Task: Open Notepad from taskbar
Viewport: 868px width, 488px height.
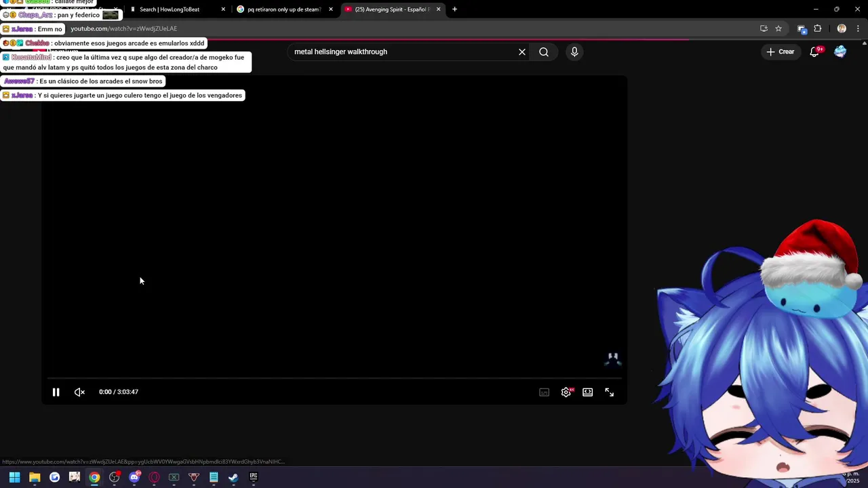Action: coord(214,477)
